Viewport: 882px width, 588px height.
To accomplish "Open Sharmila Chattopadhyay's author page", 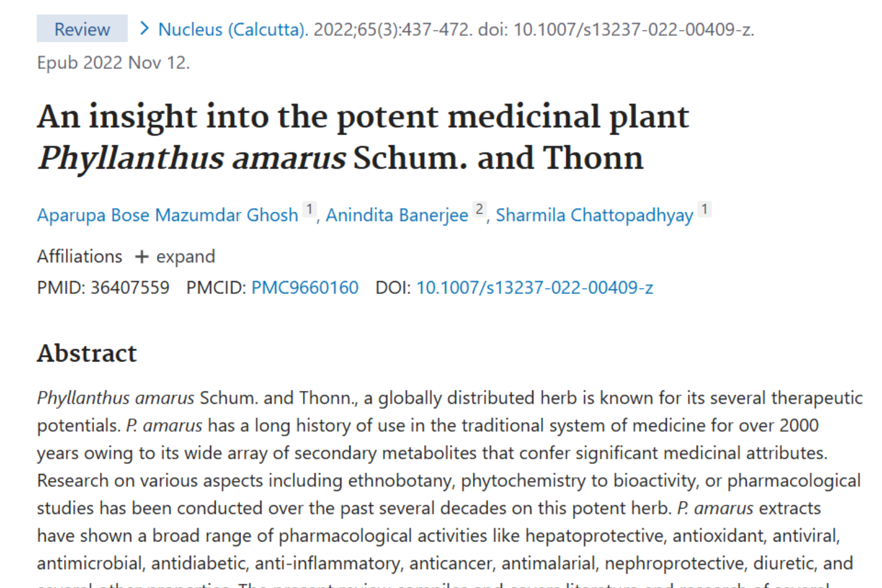I will pos(594,215).
